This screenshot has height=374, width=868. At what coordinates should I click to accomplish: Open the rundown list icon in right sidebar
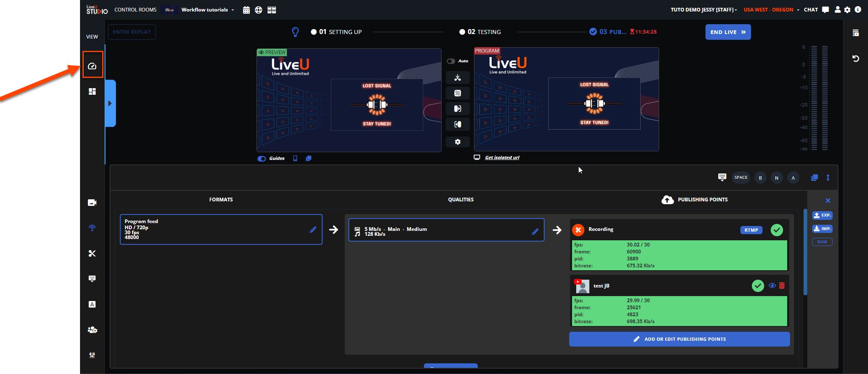[x=856, y=33]
